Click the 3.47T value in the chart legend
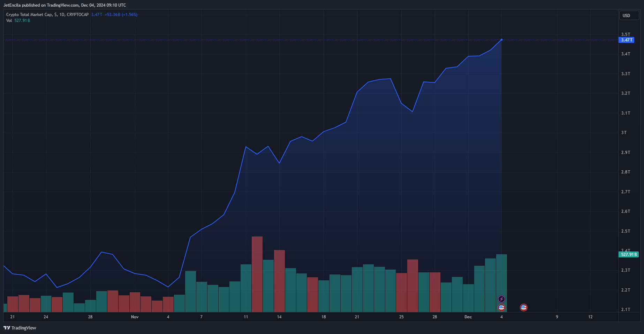This screenshot has width=644, height=334. tap(97, 15)
